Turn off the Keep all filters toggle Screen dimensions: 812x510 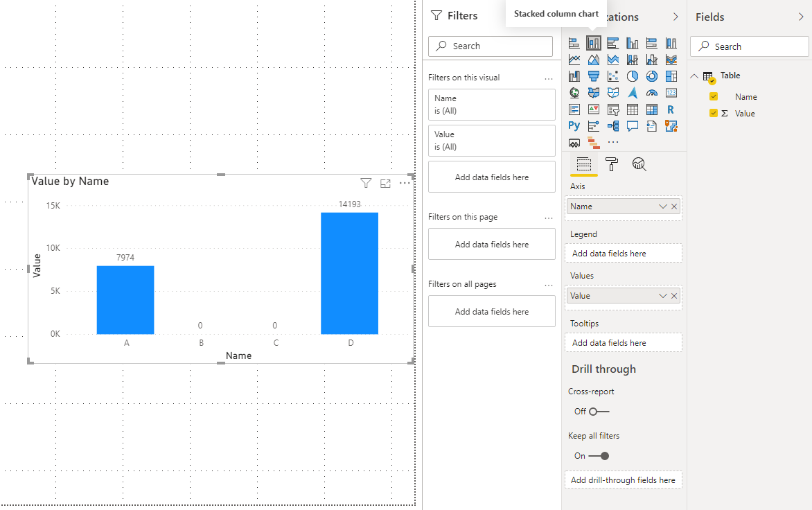coord(599,456)
